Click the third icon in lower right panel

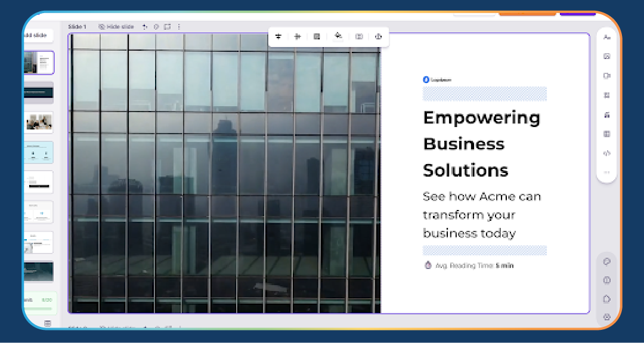click(606, 299)
